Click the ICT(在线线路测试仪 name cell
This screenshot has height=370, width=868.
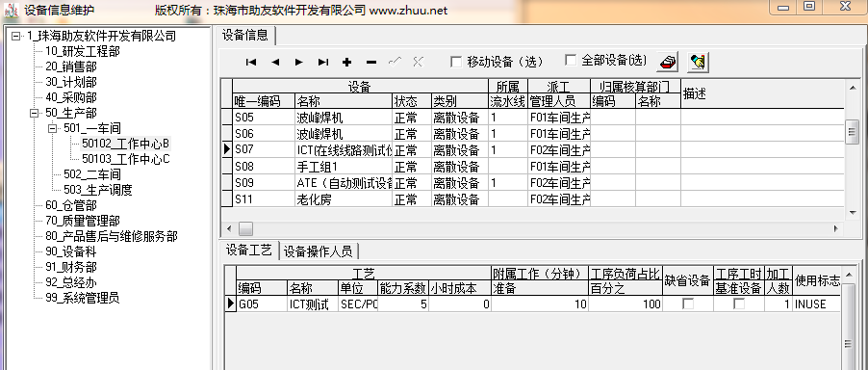(344, 150)
